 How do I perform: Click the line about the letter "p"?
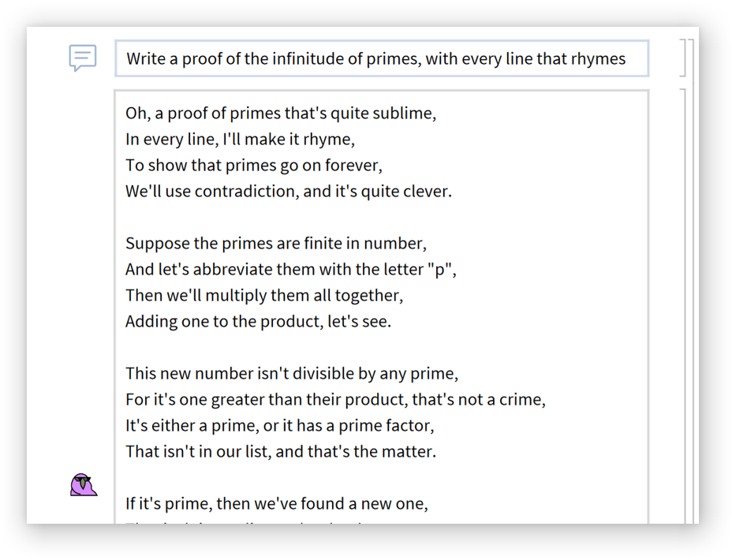290,269
